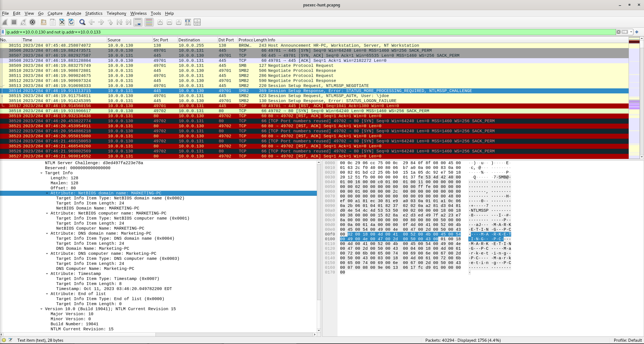Sort by Destination column header
644x344 pixels.
tap(197, 40)
